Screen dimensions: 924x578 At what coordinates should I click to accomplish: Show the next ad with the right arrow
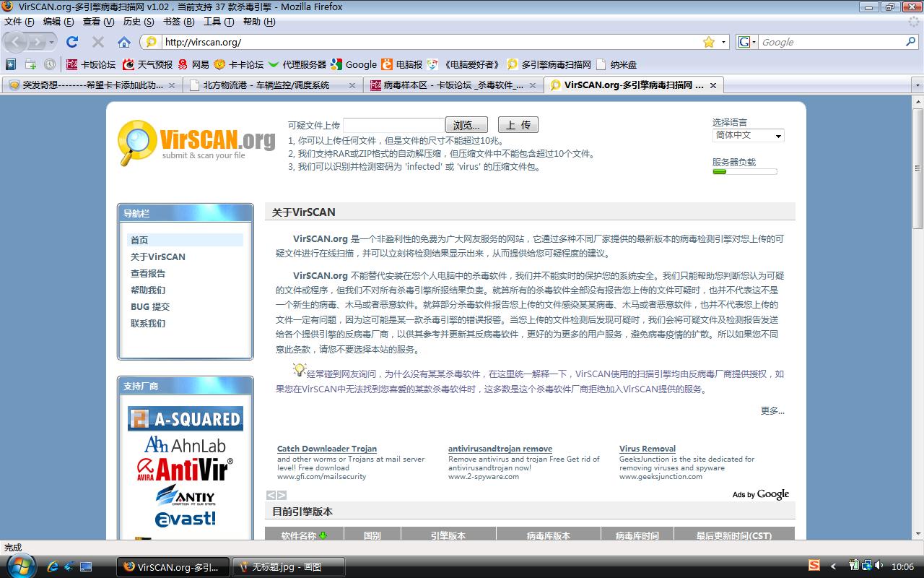tap(282, 495)
